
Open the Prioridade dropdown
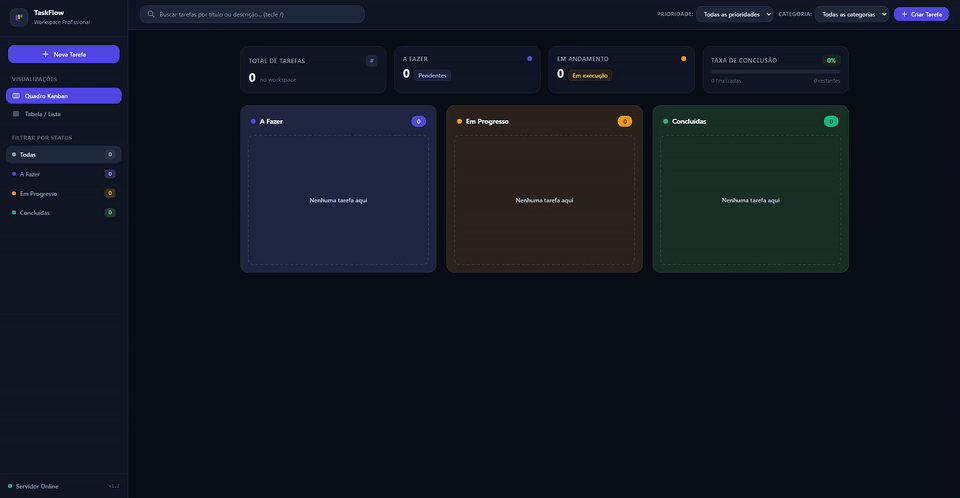point(735,14)
